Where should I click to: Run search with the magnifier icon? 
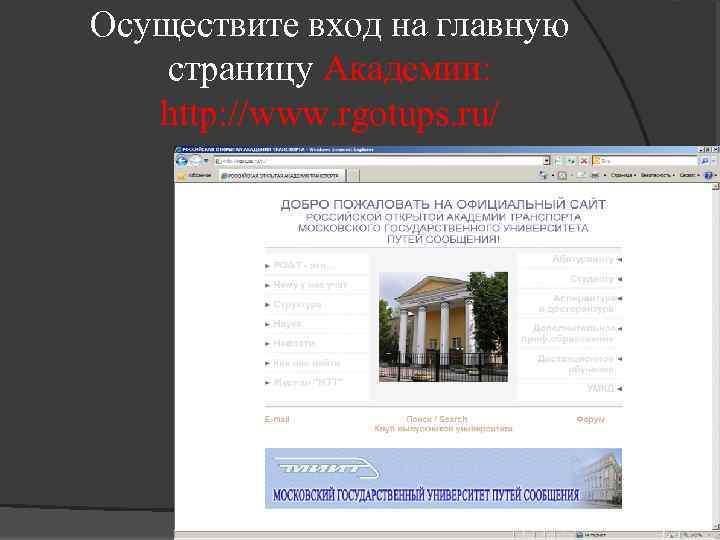(705, 161)
